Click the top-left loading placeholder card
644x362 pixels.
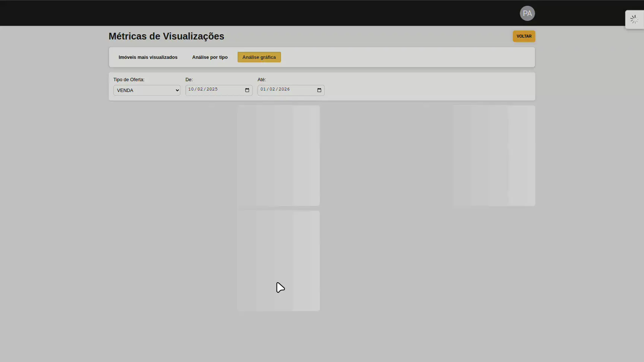click(278, 155)
